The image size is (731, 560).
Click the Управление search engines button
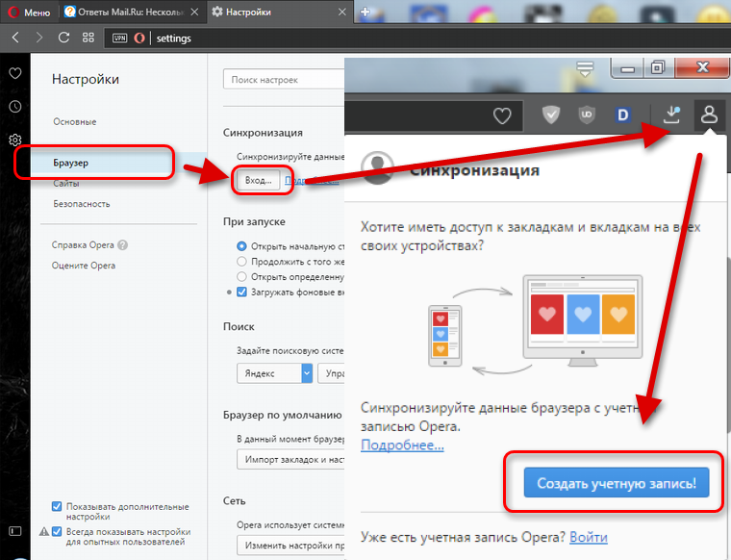click(332, 373)
